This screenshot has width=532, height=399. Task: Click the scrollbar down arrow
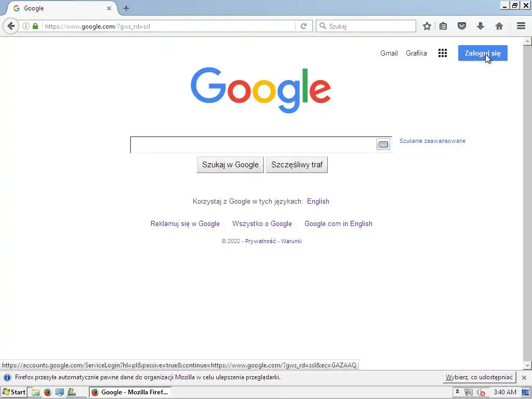[527, 365]
